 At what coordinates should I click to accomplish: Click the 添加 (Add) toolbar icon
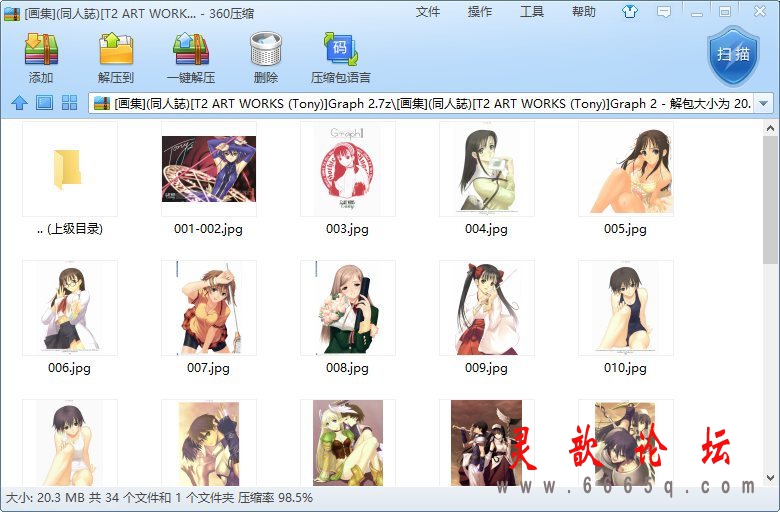tap(41, 49)
